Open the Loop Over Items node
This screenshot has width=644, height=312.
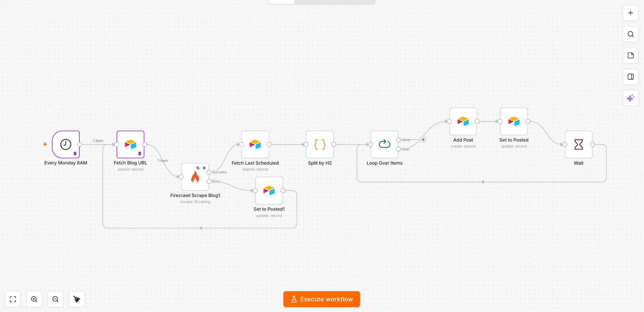385,144
